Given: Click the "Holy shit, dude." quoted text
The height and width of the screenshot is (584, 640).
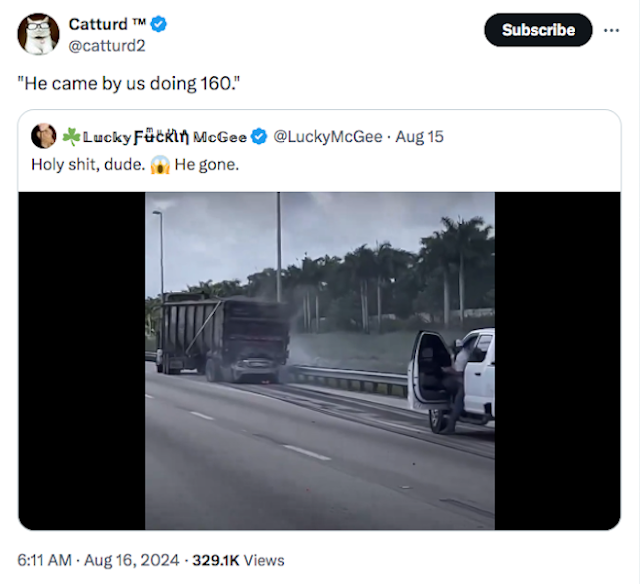Looking at the screenshot, I should tap(88, 164).
